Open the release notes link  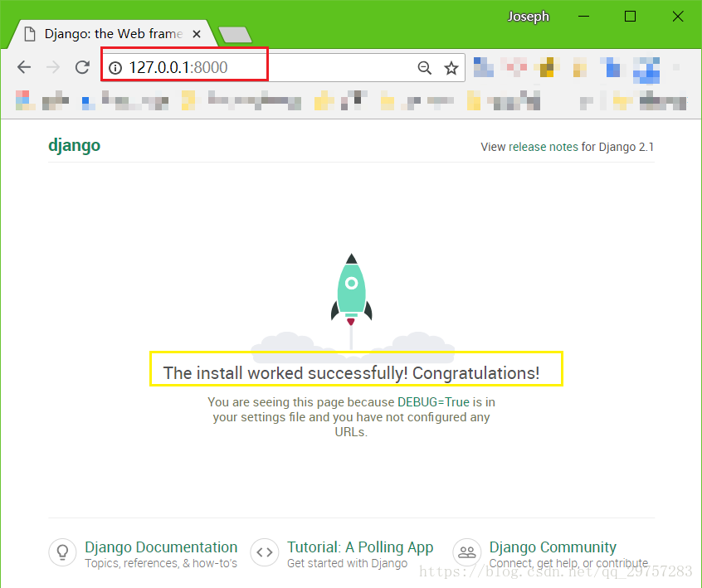click(x=544, y=147)
